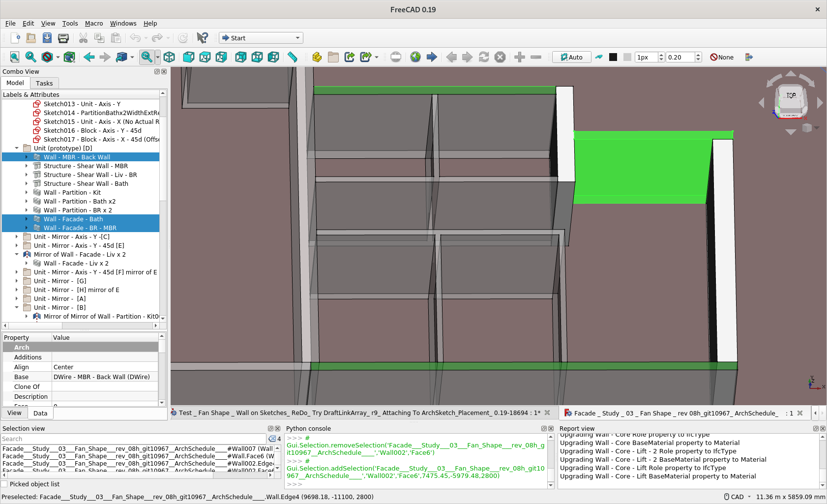Clear the Selection view search field button
This screenshot has height=504, width=827.
pyautogui.click(x=272, y=439)
